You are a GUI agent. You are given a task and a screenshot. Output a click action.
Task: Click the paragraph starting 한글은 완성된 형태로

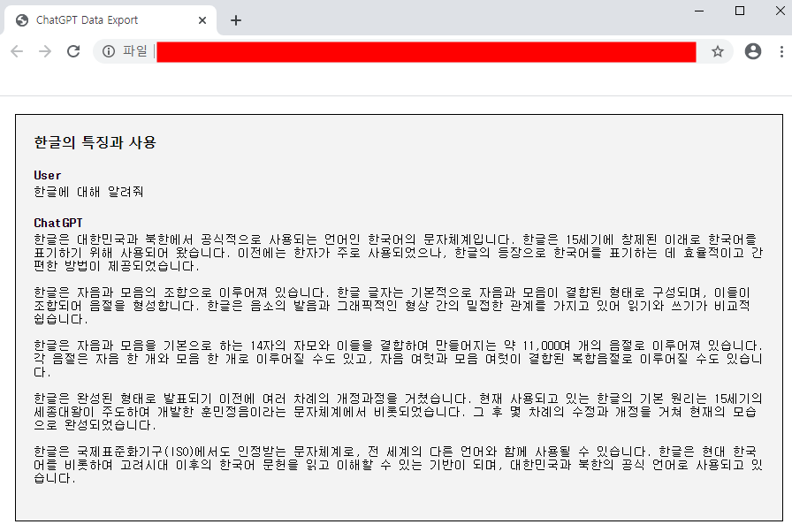[398, 412]
